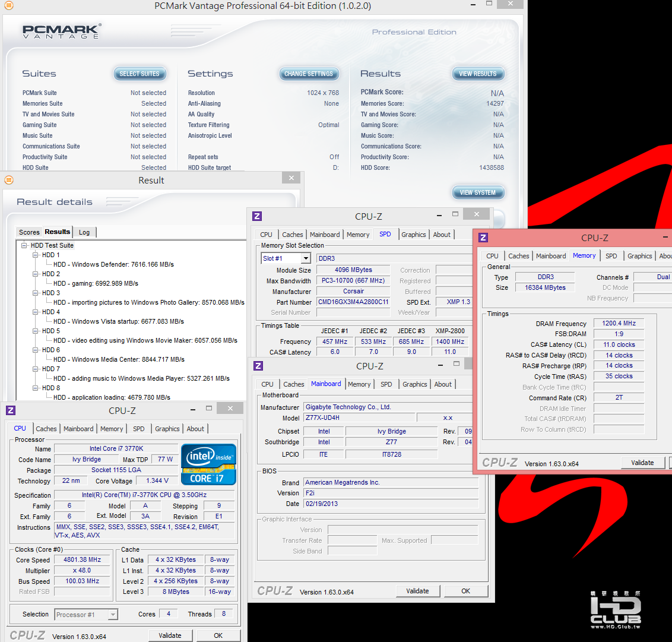The image size is (672, 642).
Task: Click the CHANGE SETTINGS button
Action: click(309, 74)
